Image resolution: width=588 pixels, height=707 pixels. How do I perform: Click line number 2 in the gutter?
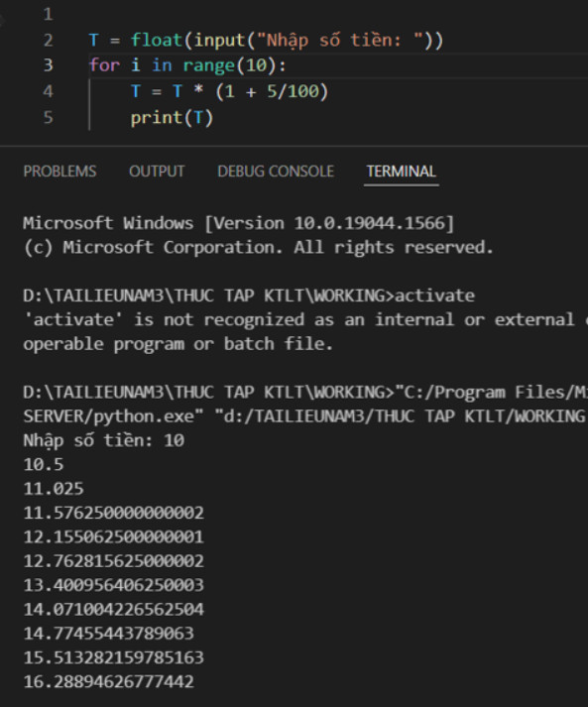(x=49, y=41)
